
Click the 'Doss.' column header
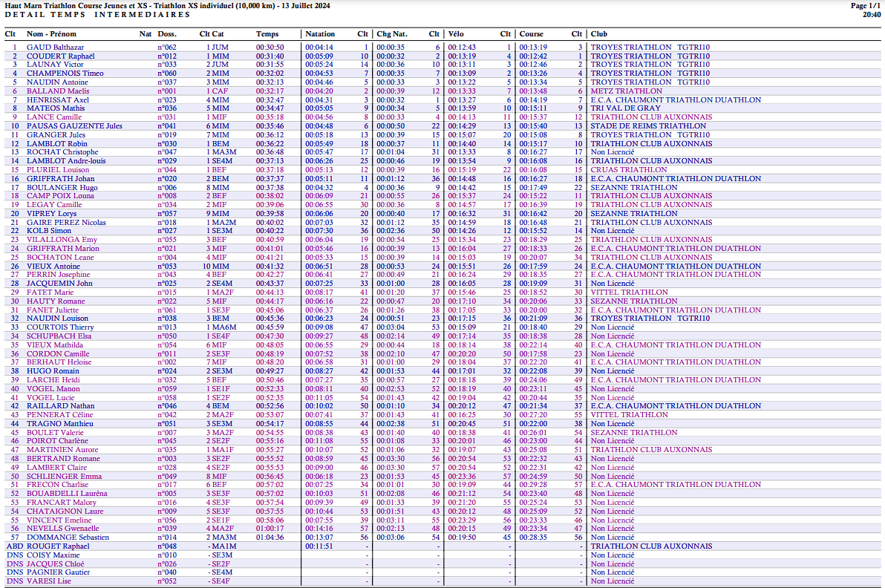(167, 34)
